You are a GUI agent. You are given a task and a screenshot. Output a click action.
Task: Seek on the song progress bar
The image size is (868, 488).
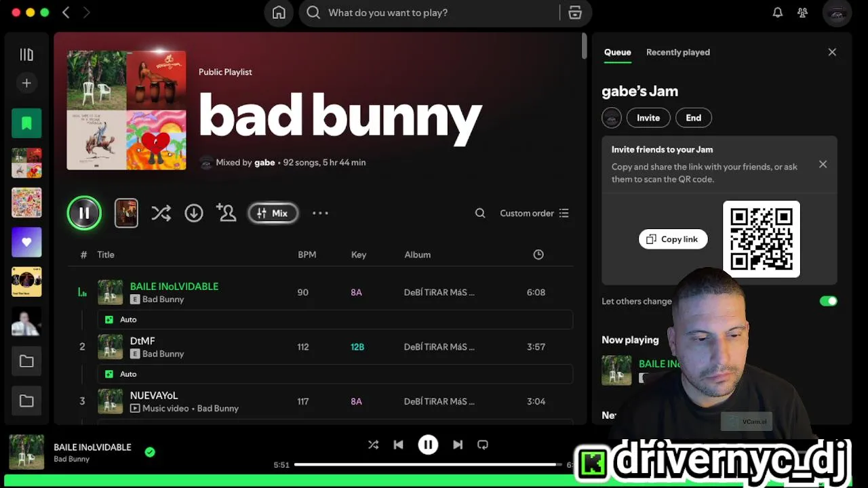click(429, 464)
